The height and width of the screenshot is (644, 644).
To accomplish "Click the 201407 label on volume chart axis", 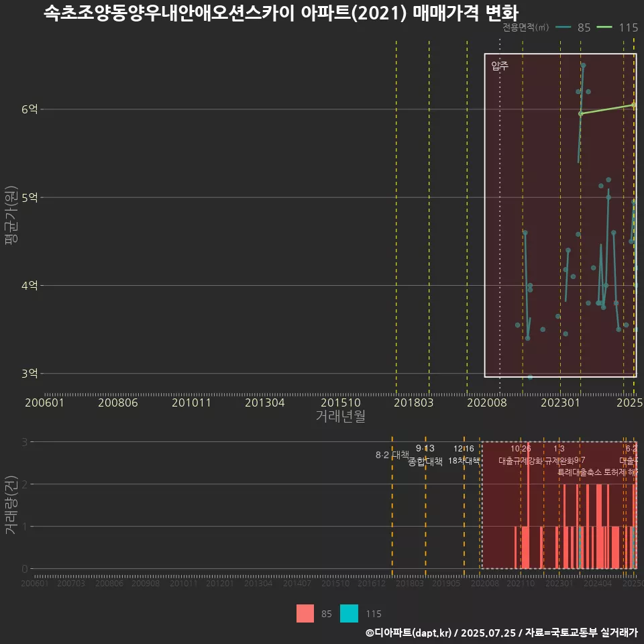I will 297,583.
